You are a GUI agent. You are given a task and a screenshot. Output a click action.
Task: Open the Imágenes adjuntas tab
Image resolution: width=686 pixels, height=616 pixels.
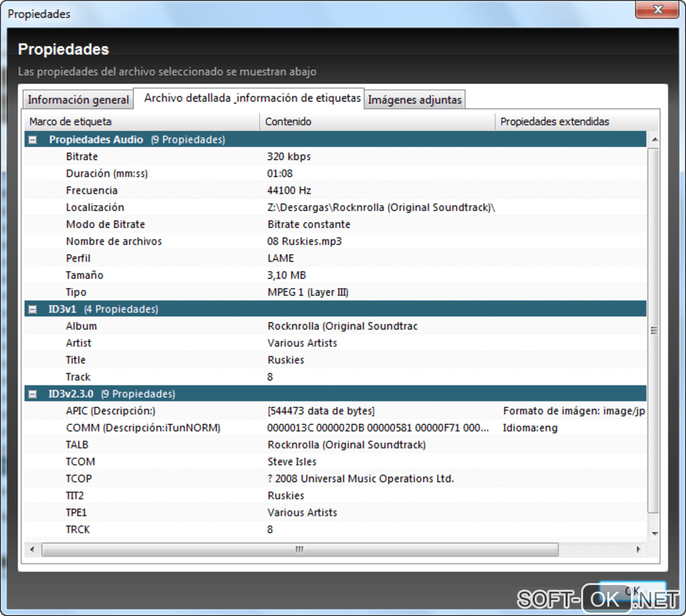click(414, 100)
